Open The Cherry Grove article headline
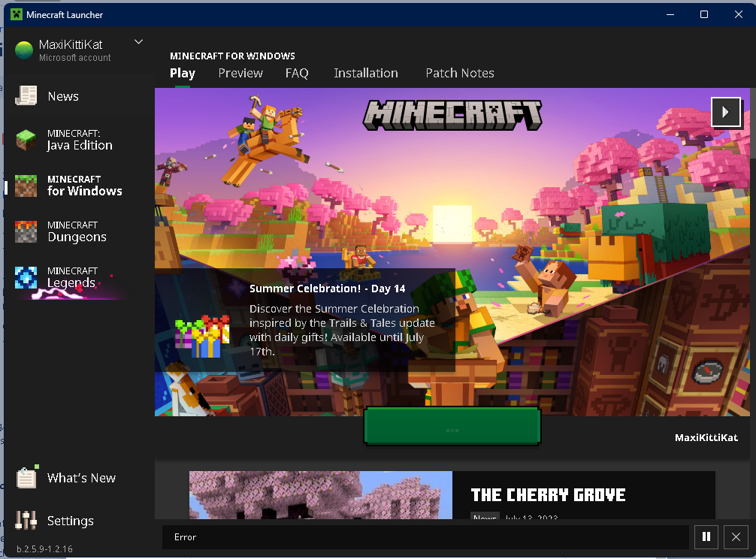The width and height of the screenshot is (756, 559). click(x=548, y=495)
